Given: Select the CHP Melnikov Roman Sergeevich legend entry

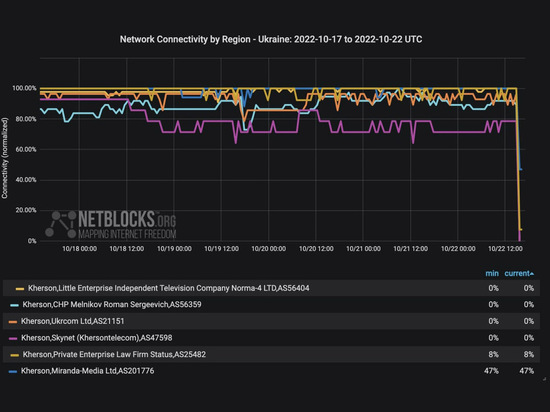Looking at the screenshot, I should (x=112, y=305).
